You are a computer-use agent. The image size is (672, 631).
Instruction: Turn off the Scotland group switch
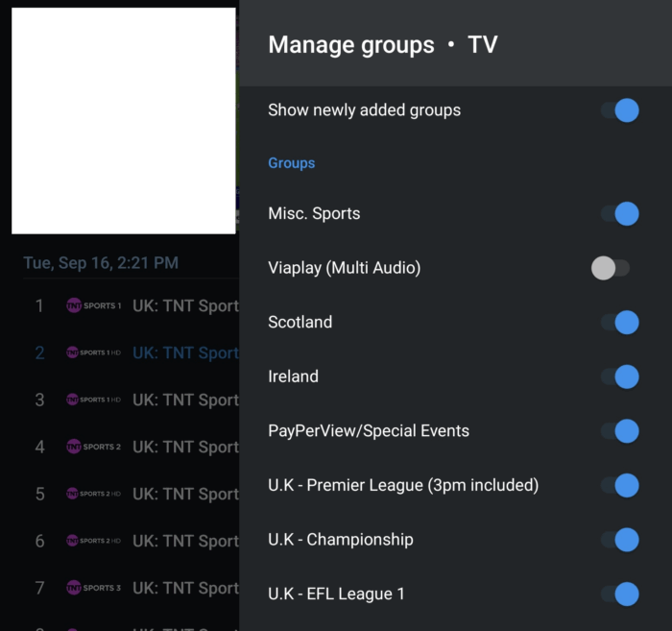pos(619,322)
